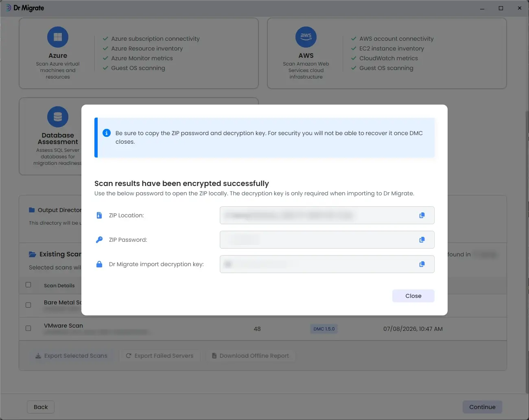Click the Database Assessment icon
This screenshot has width=529, height=420.
58,117
